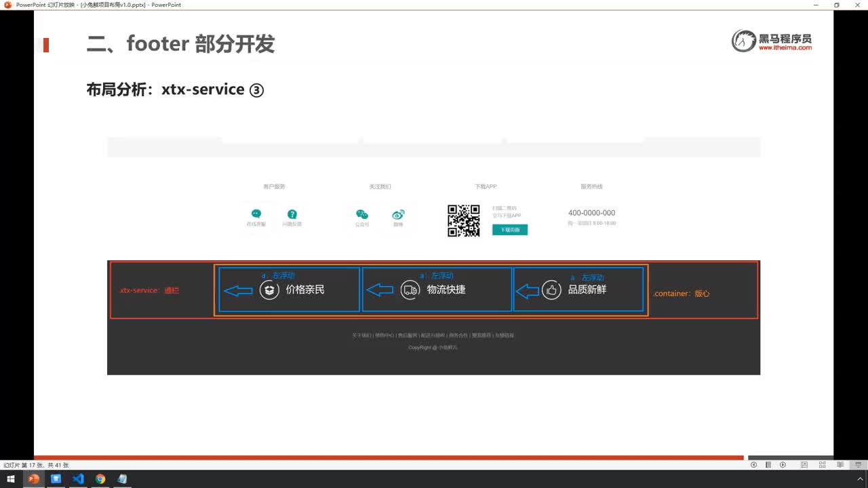
Task: Click the '品质新鲜' label
Action: click(x=587, y=289)
